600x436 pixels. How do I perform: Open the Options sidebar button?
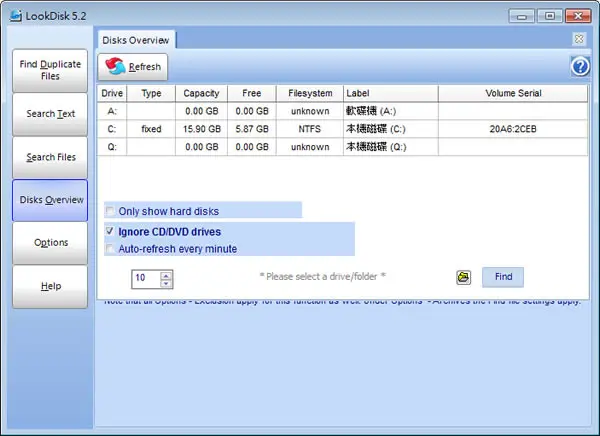tap(50, 243)
